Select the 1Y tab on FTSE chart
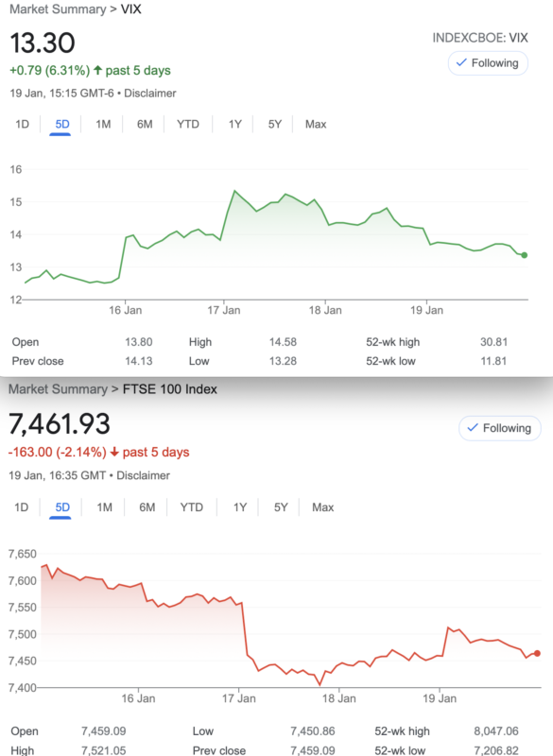The image size is (553, 756). tap(239, 507)
